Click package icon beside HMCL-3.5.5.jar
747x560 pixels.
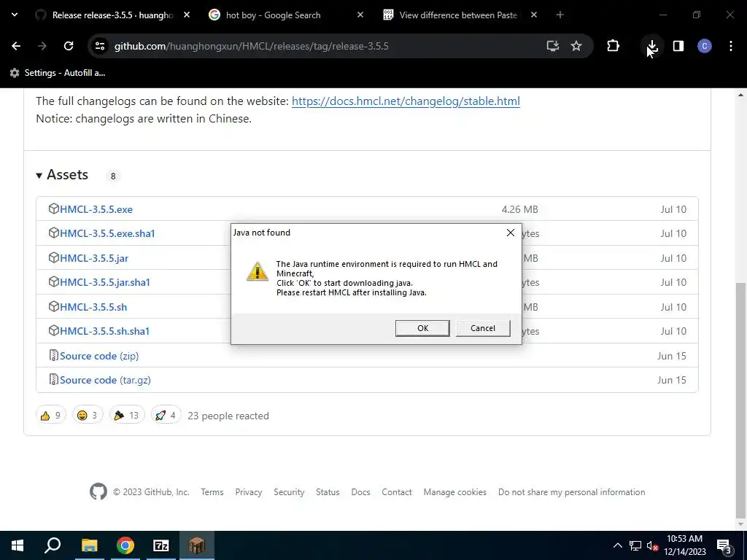click(54, 257)
